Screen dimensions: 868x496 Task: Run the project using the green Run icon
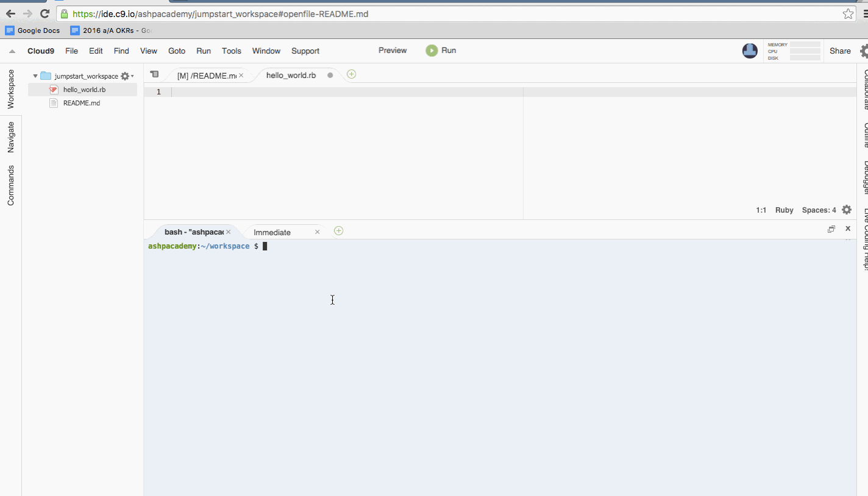pyautogui.click(x=432, y=51)
